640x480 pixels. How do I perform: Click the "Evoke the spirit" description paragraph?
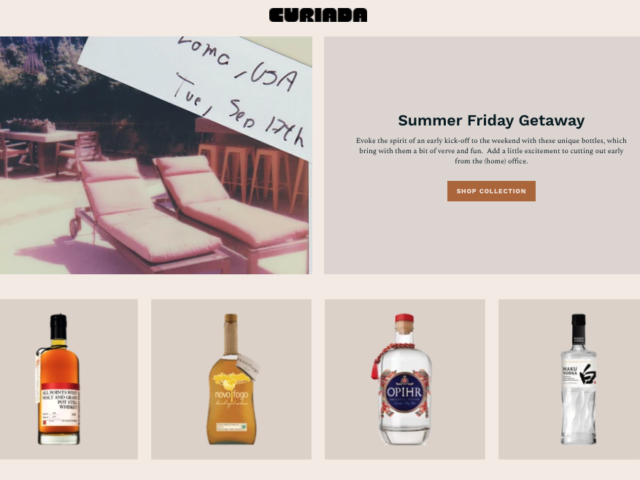491,151
